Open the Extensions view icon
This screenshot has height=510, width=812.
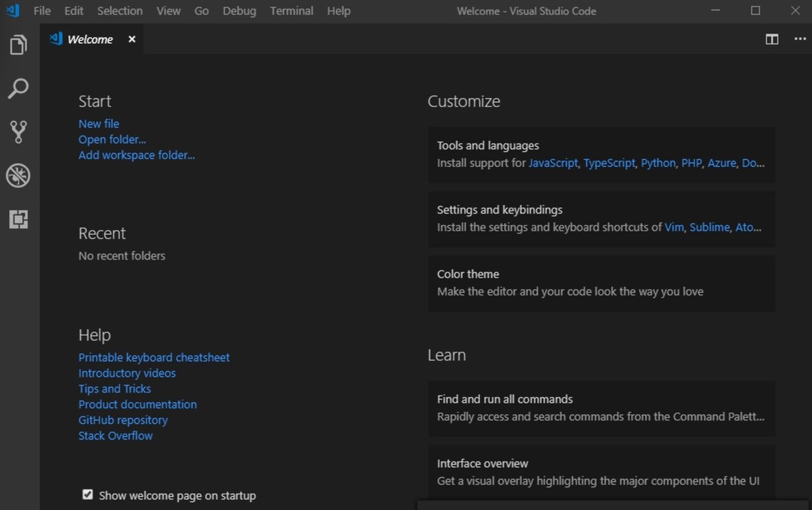tap(18, 219)
